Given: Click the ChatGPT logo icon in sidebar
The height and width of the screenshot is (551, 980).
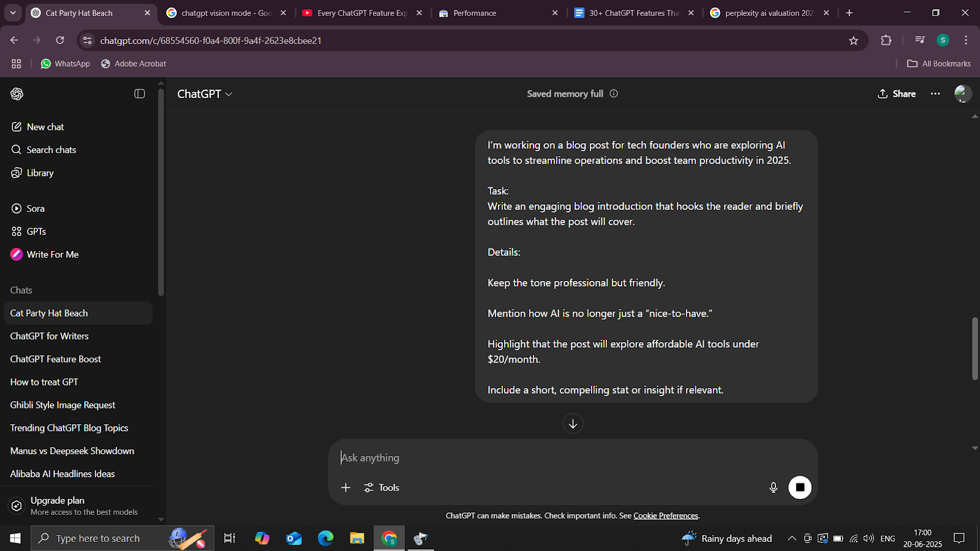Looking at the screenshot, I should pos(17,94).
